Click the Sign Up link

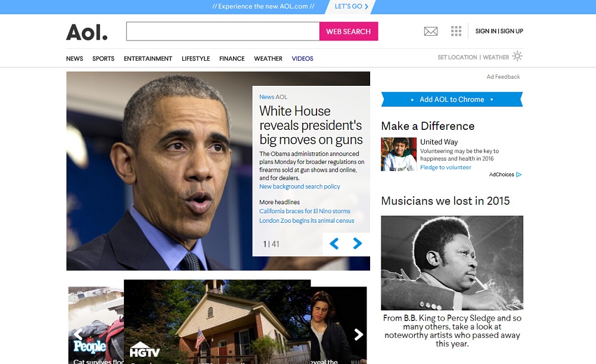(511, 31)
